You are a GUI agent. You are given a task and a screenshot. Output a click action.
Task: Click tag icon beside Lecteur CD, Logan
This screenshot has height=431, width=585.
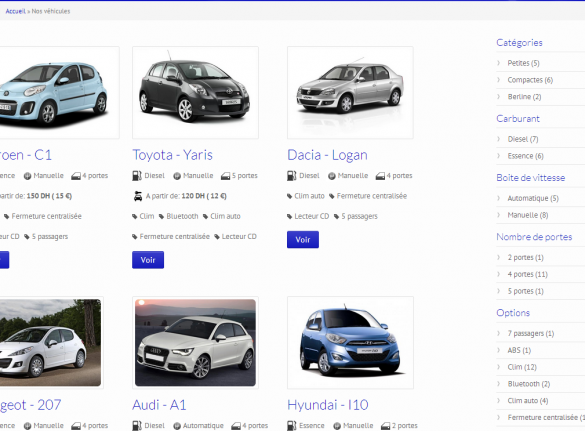coord(290,217)
